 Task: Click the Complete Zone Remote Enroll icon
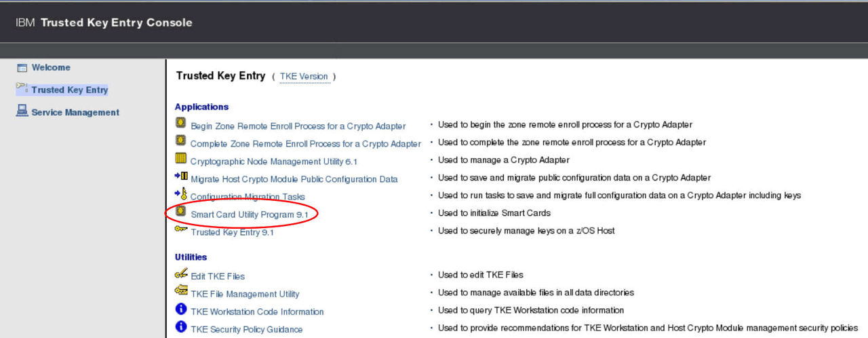coord(180,141)
